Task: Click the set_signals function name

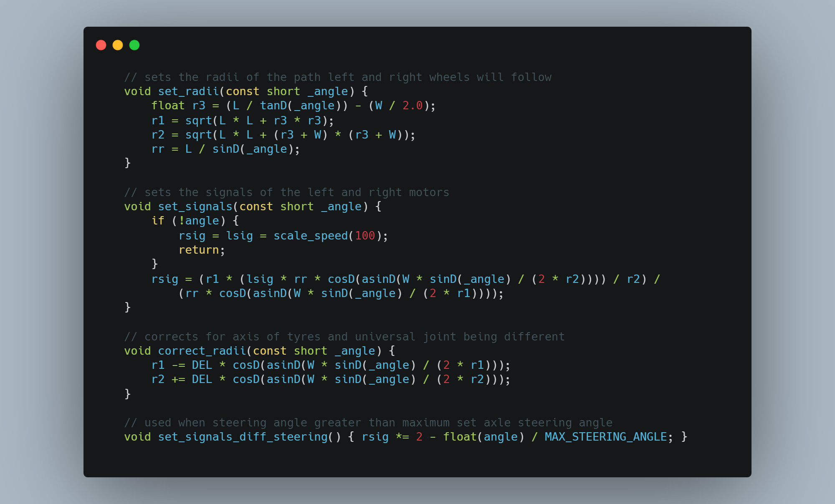Action: (x=195, y=207)
